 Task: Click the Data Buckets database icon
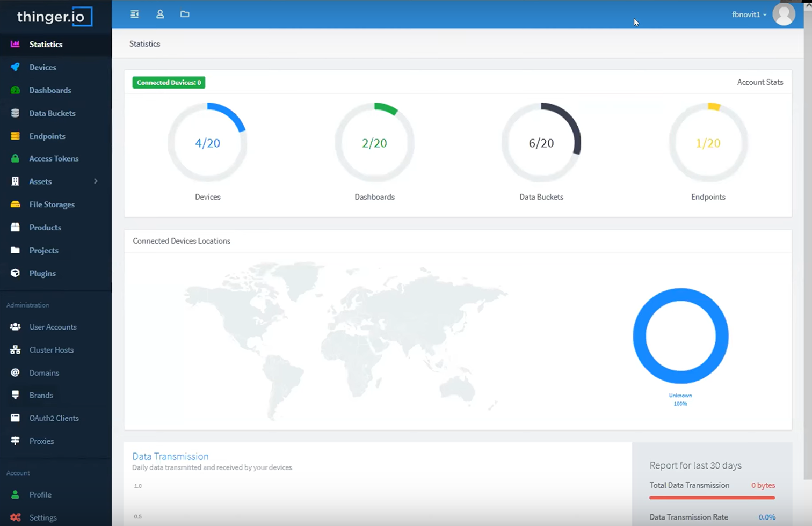(15, 113)
